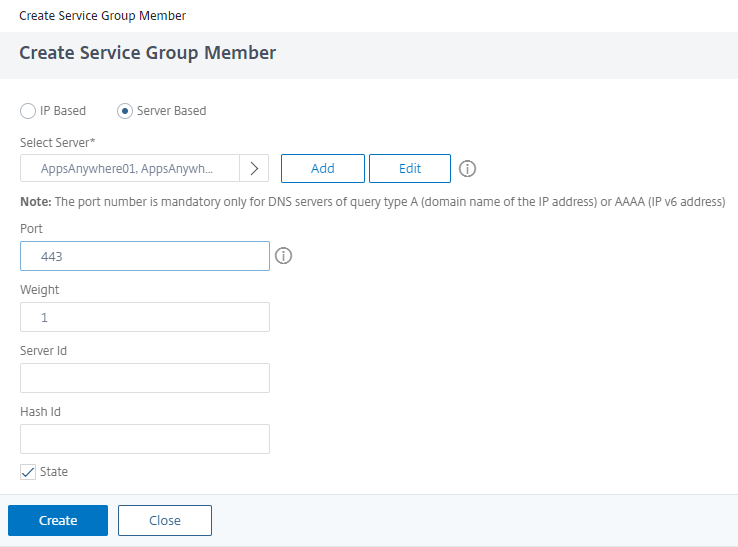Dismiss the dialog with the Close button

coord(165,520)
